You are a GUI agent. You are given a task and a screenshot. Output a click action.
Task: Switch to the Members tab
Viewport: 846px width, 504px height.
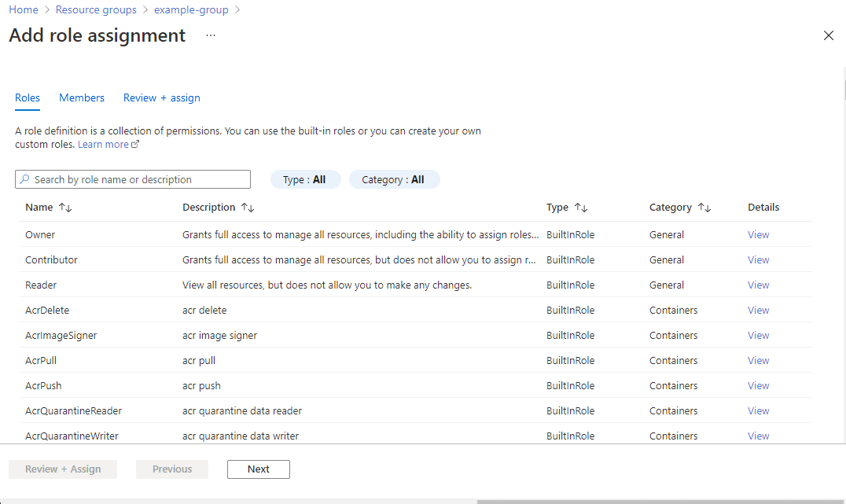point(82,97)
